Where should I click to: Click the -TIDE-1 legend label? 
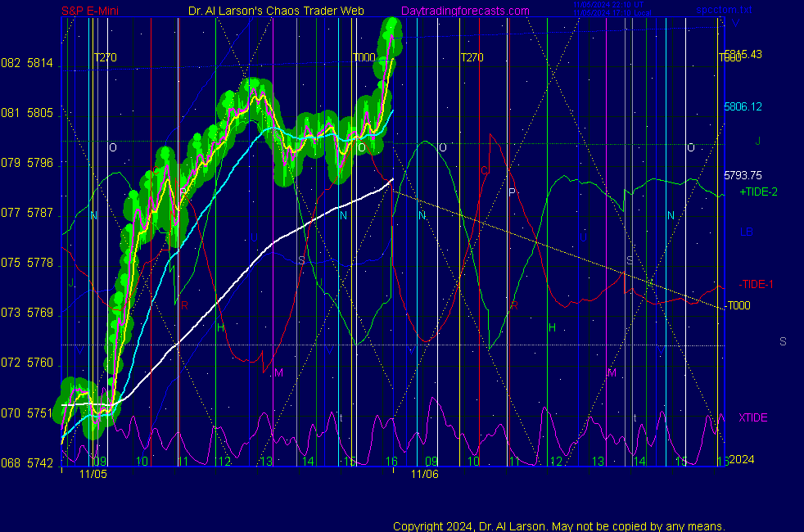pyautogui.click(x=757, y=284)
